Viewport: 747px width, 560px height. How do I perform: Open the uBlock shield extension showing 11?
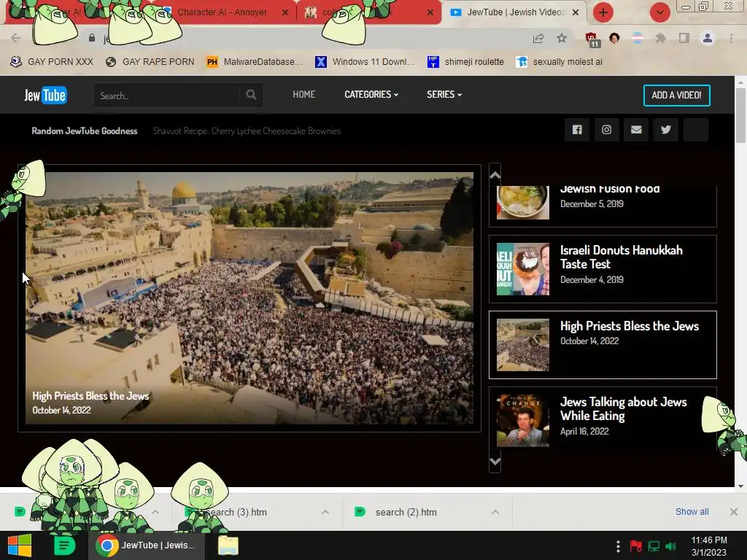point(592,39)
